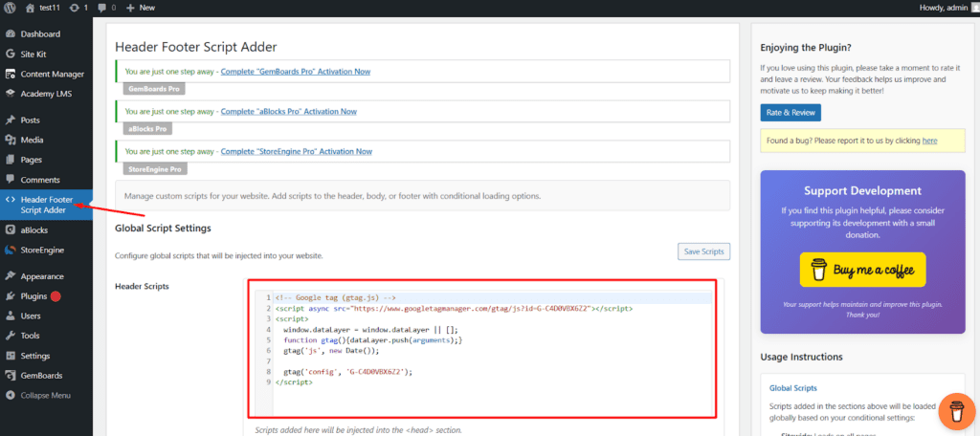Click the Posts pin icon

pyautogui.click(x=10, y=120)
